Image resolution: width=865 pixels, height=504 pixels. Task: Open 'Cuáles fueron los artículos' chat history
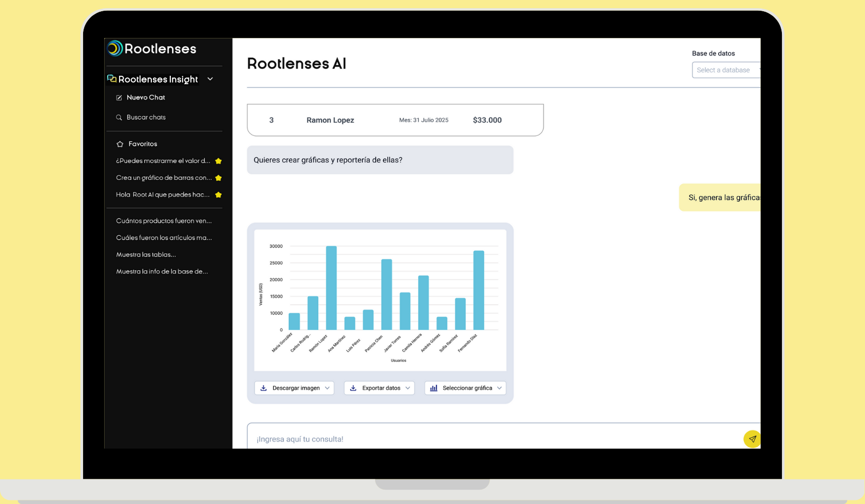(x=164, y=238)
